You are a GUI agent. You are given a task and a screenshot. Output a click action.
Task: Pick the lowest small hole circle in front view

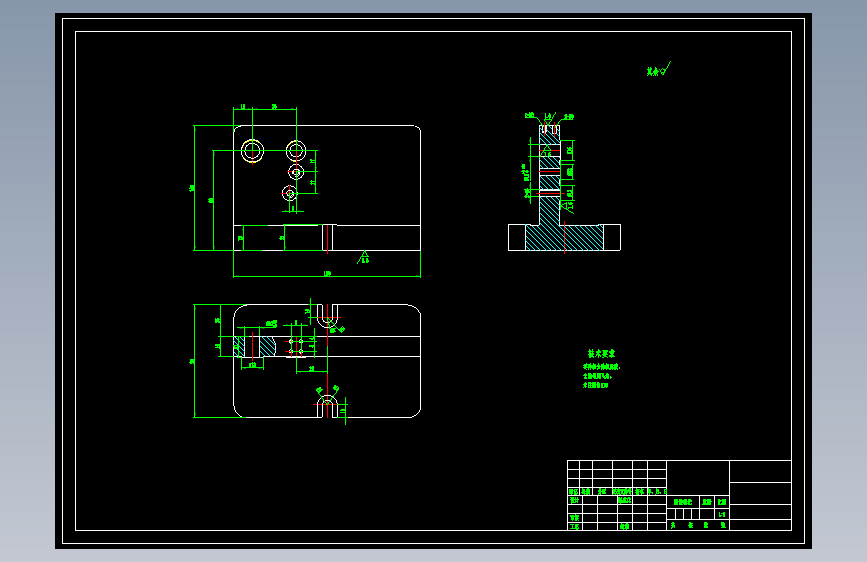(x=289, y=193)
